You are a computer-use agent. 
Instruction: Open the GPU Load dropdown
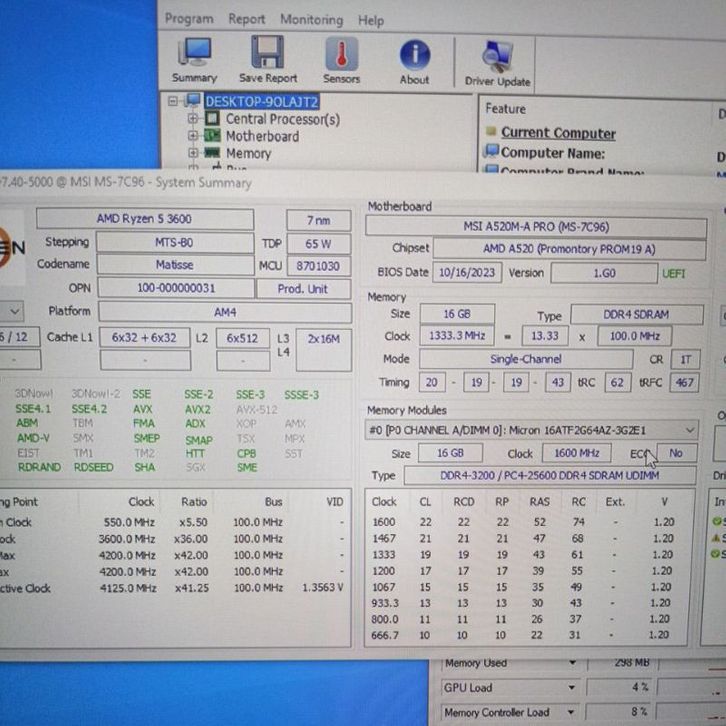coord(572,688)
